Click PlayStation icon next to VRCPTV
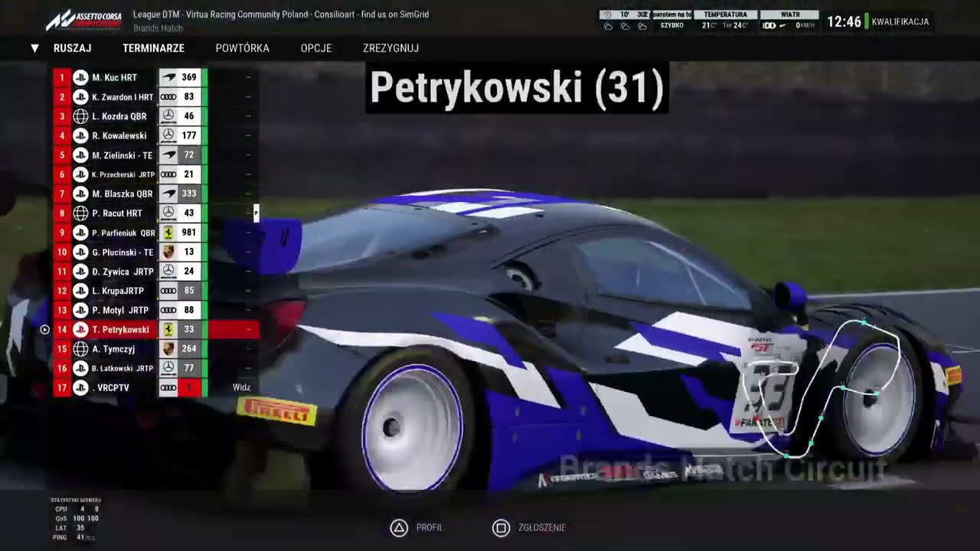 coord(80,388)
